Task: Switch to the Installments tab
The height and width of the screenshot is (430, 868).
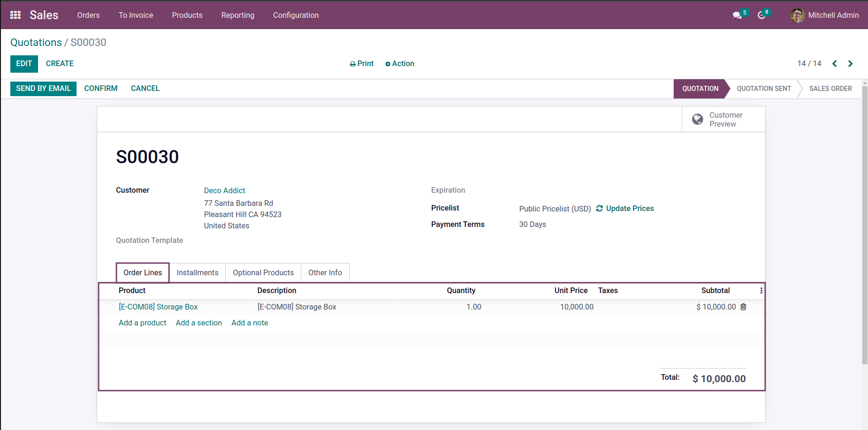Action: (x=197, y=272)
